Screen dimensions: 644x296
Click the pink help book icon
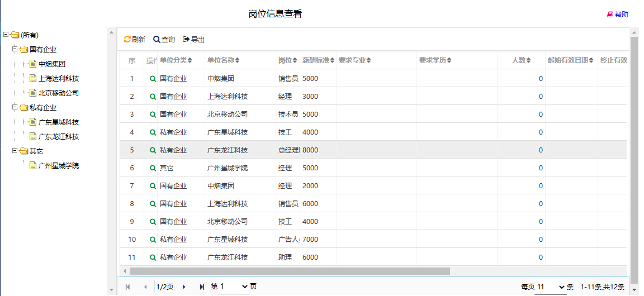(x=610, y=15)
